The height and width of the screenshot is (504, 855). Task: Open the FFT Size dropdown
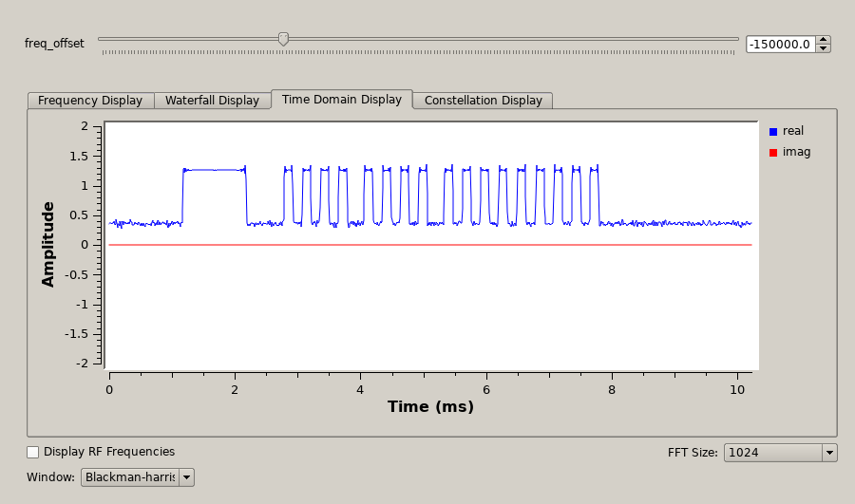[780, 453]
